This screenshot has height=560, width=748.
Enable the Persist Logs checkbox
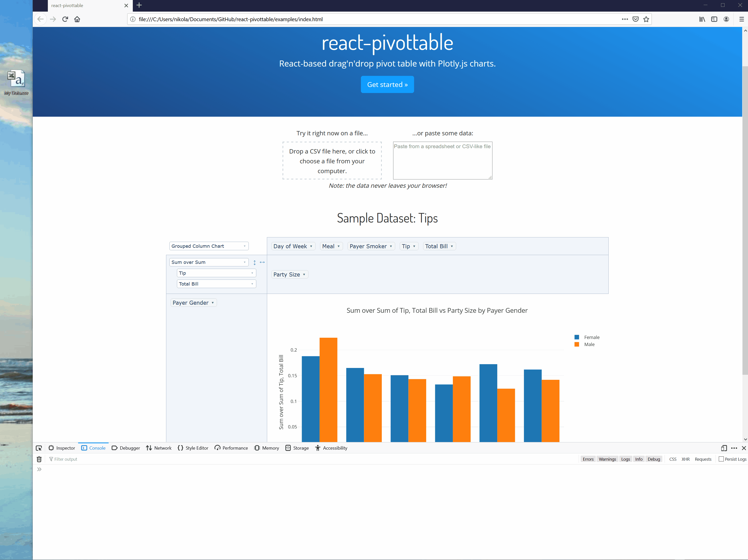click(x=721, y=459)
